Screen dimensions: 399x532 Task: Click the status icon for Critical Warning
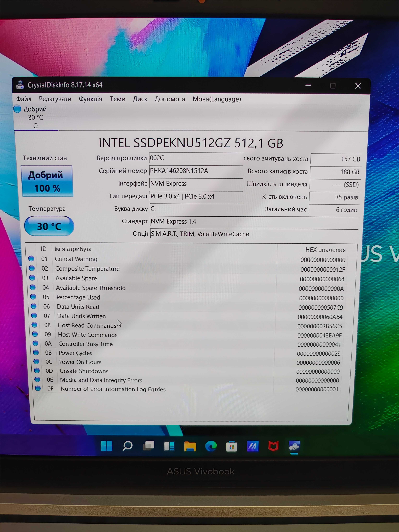pos(31,259)
